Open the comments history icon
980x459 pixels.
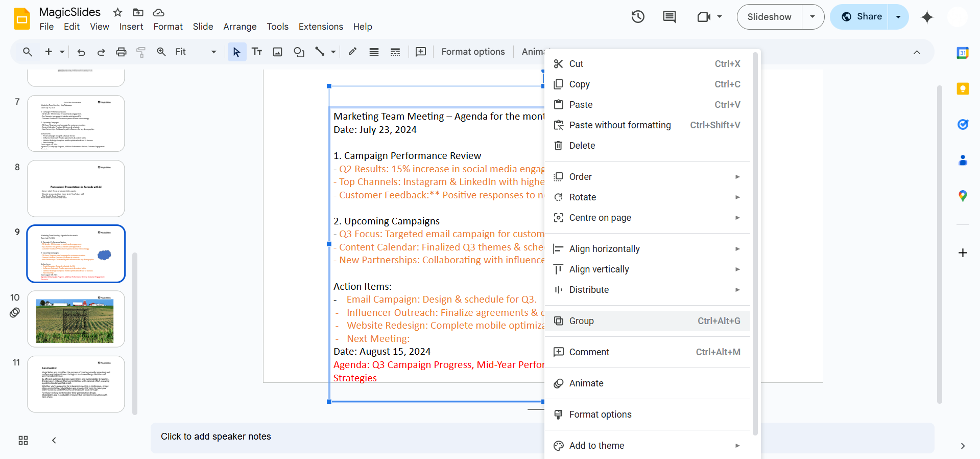(669, 17)
